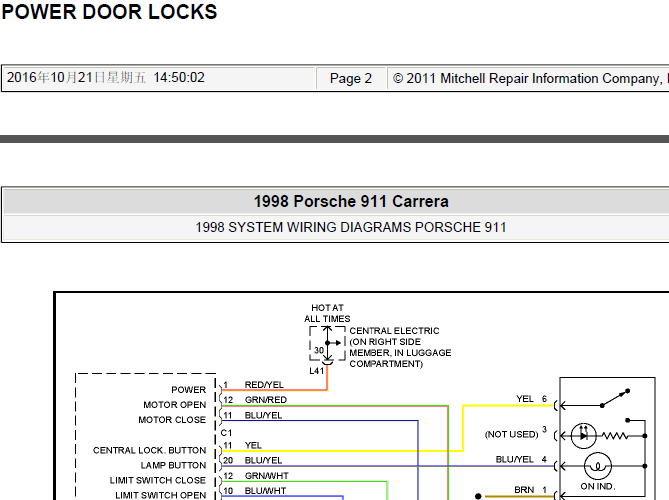Click the MOTOR OPEN pin label
The image size is (669, 500).
click(175, 405)
